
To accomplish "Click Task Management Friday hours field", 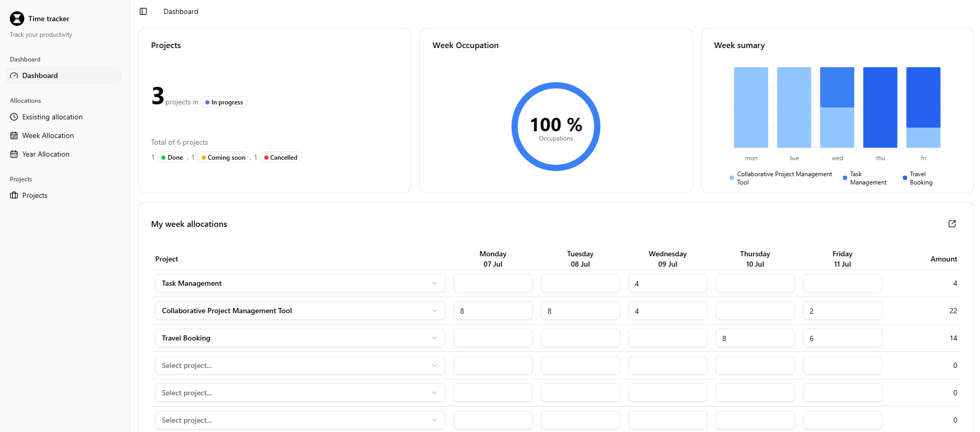I will point(842,283).
